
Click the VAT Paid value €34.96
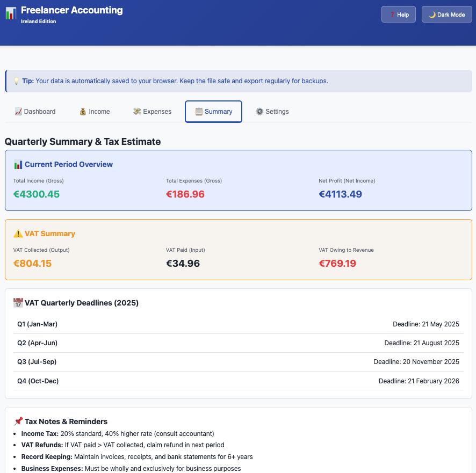point(183,264)
